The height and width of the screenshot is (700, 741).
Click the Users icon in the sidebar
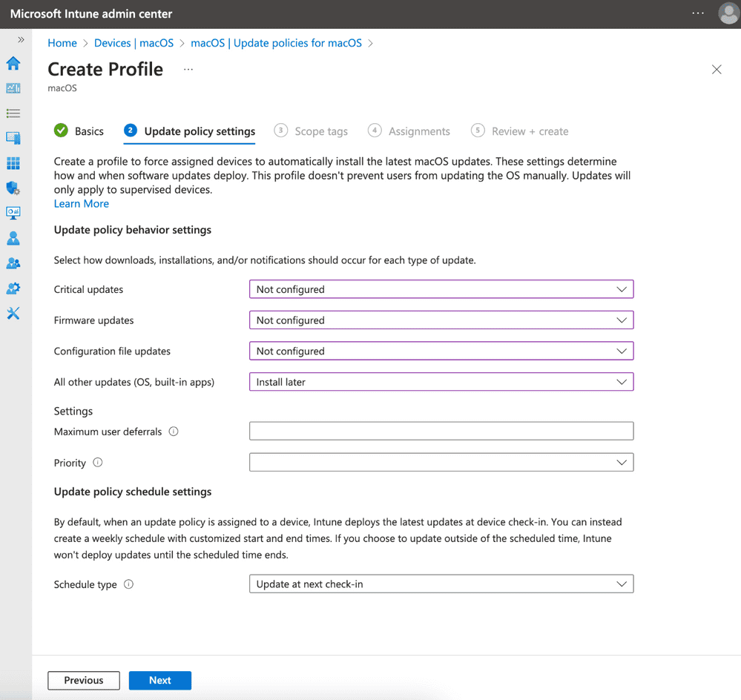[13, 238]
